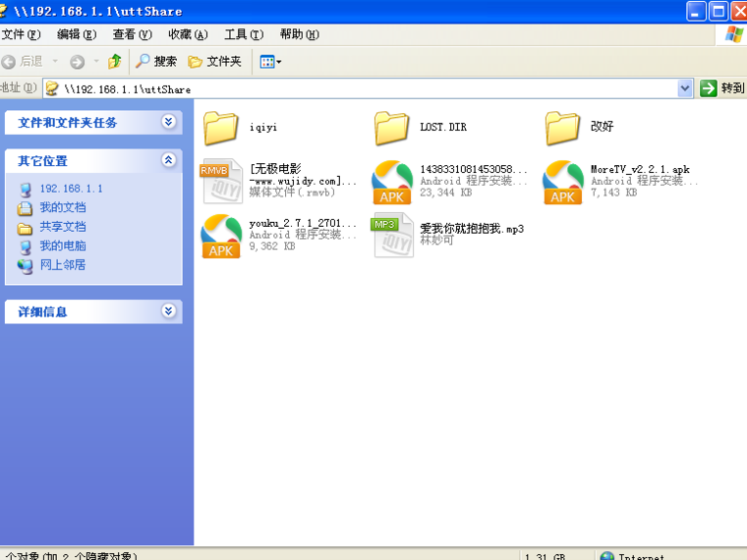Select the 爱我你就抱抱我.mp3 file icon
747x560 pixels.
click(x=392, y=236)
